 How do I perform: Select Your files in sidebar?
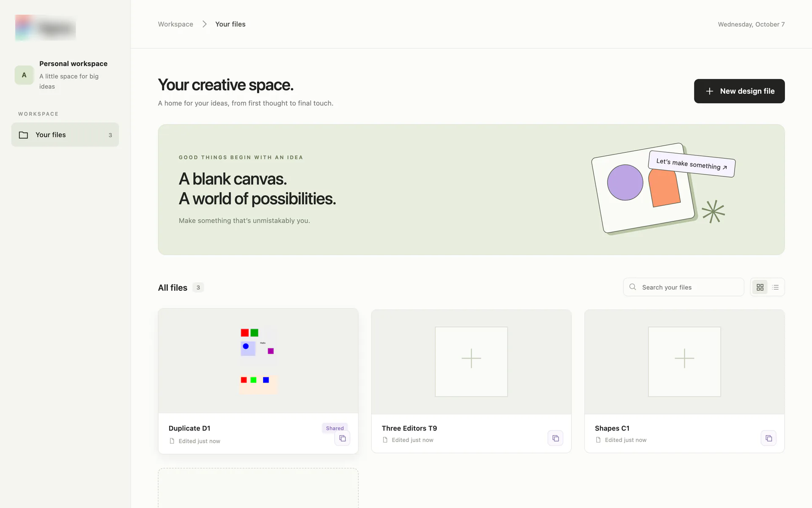tap(65, 135)
